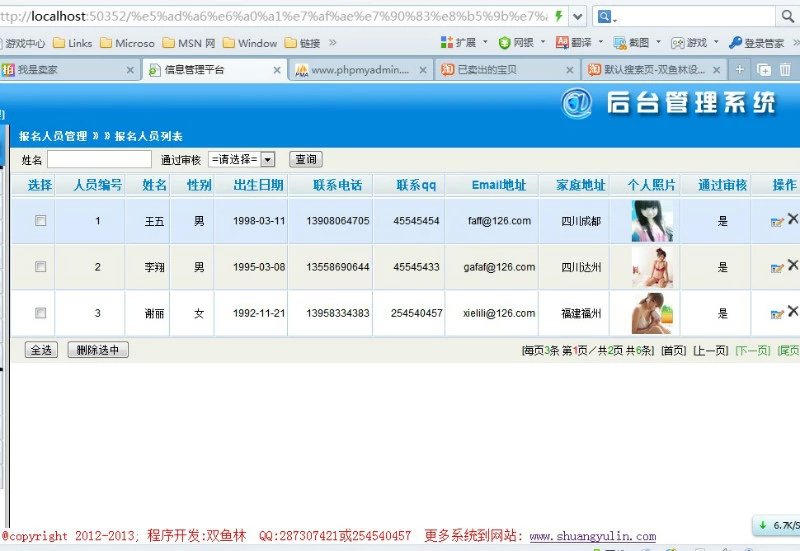Open 谢丽's personal photo thumbnail
The image size is (800, 551).
(x=652, y=313)
